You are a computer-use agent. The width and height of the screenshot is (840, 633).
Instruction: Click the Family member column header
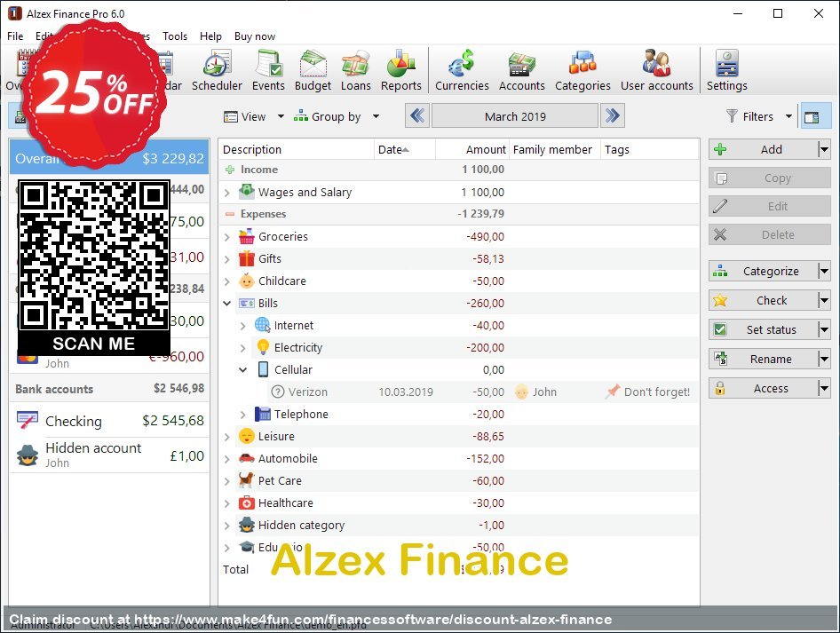coord(554,149)
